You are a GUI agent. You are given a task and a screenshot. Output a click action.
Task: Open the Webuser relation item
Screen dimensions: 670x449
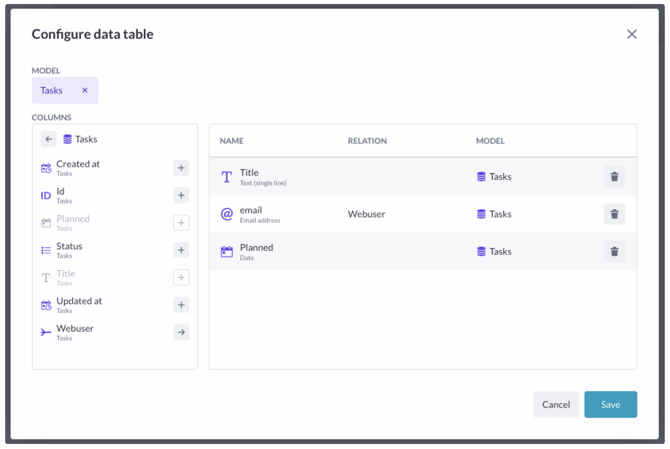click(x=115, y=332)
